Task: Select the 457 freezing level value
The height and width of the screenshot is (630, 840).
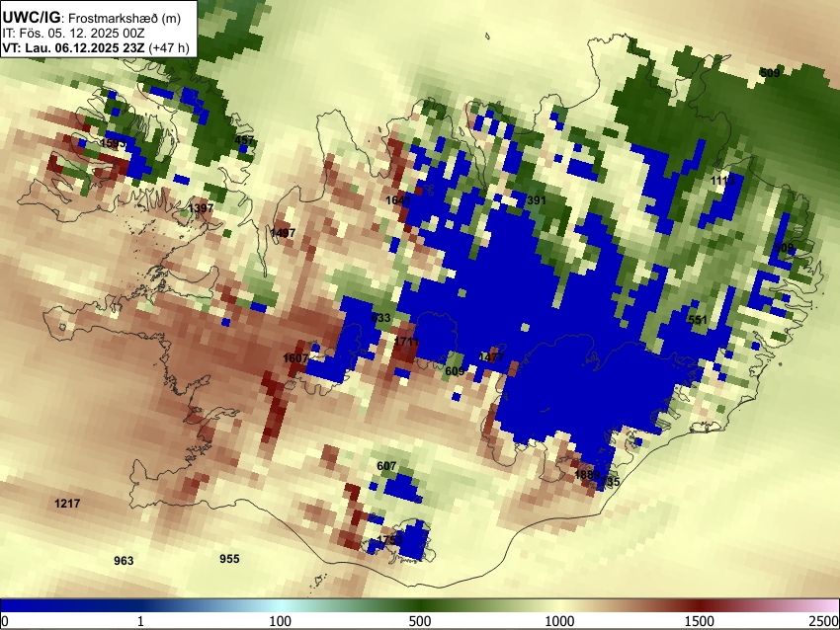Action: (x=244, y=140)
